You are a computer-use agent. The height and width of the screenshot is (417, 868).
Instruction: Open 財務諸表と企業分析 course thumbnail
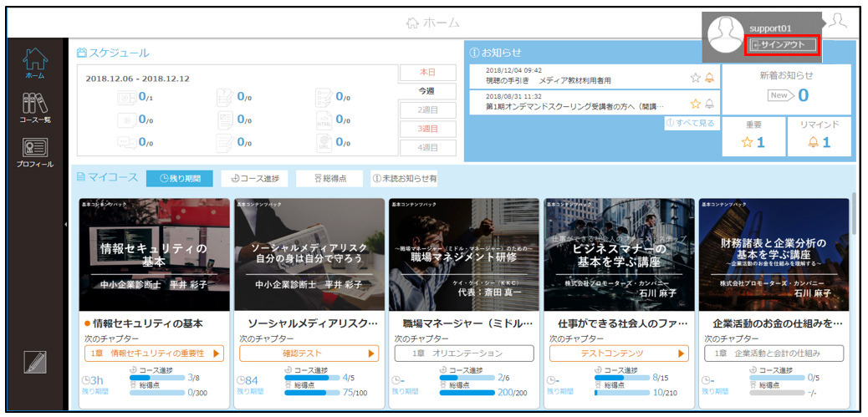(x=774, y=254)
